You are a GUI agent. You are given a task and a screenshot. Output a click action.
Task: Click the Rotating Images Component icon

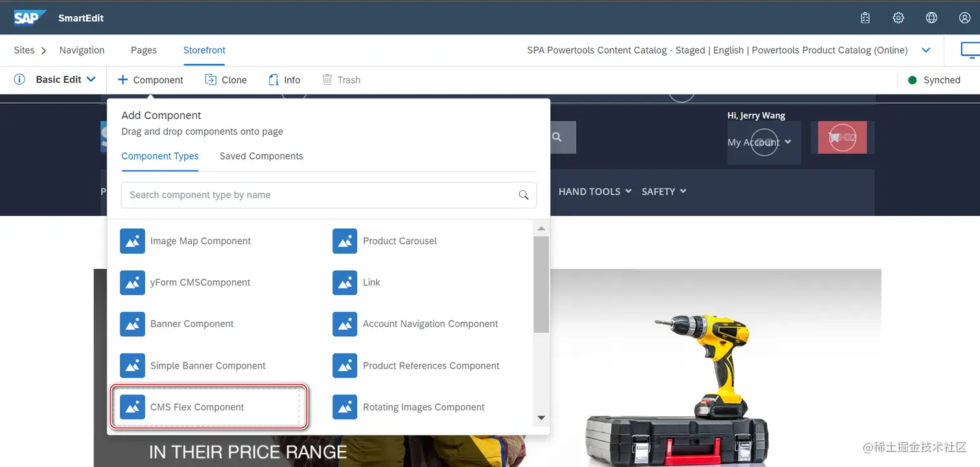coord(345,407)
